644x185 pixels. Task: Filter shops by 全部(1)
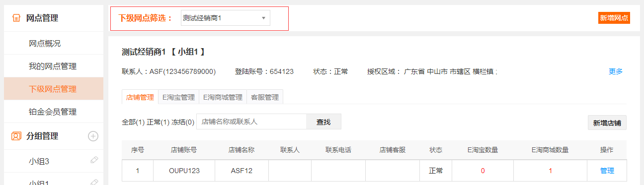(133, 122)
